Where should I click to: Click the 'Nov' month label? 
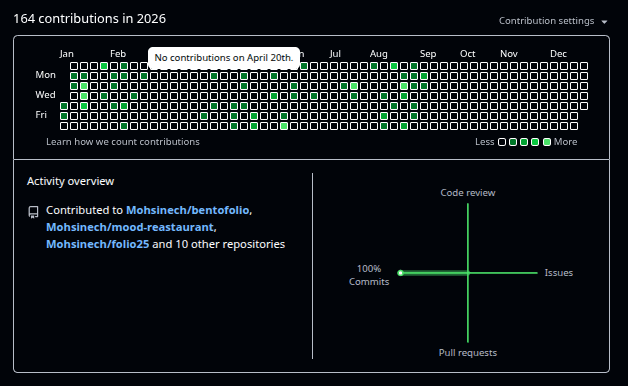coord(509,54)
